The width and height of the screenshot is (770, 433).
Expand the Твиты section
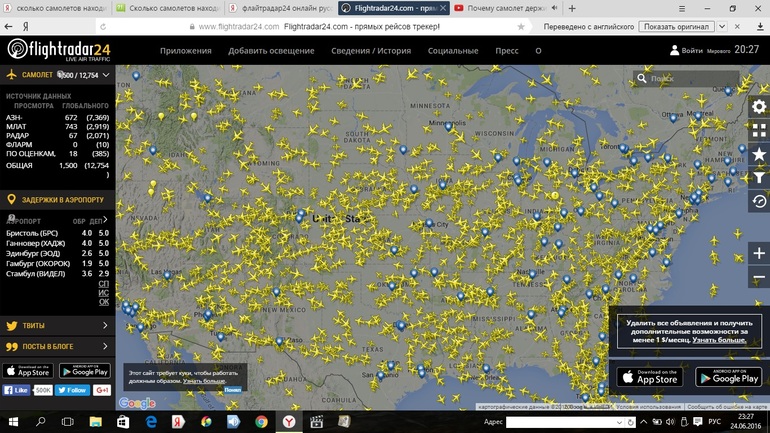[105, 325]
